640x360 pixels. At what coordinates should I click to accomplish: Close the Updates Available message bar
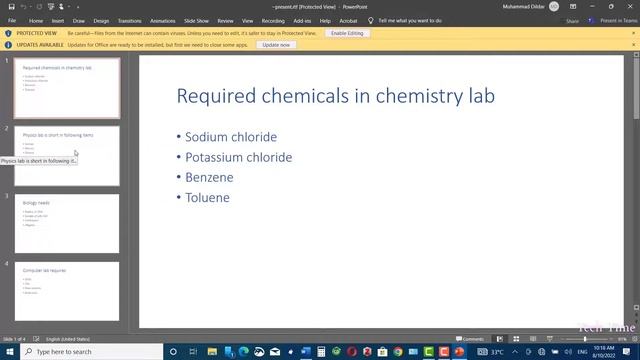(633, 45)
